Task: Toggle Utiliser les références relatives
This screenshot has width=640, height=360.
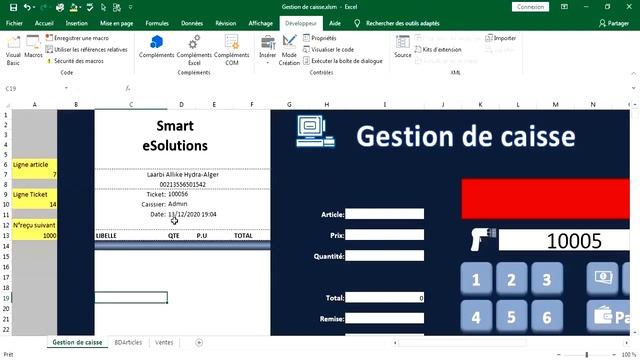Action: click(x=87, y=49)
